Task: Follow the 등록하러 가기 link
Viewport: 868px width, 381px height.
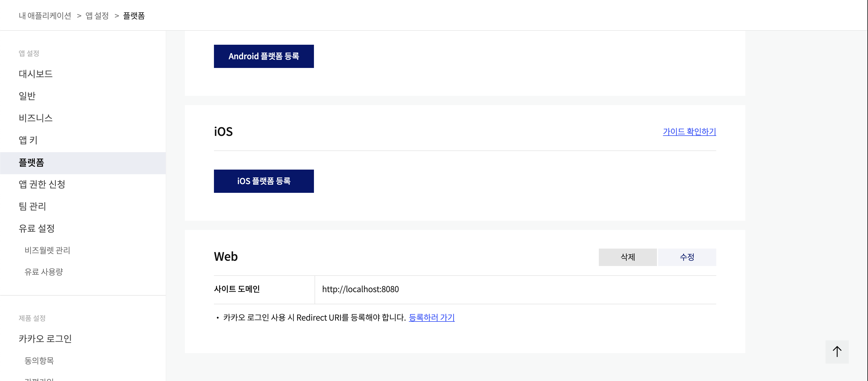Action: click(431, 317)
